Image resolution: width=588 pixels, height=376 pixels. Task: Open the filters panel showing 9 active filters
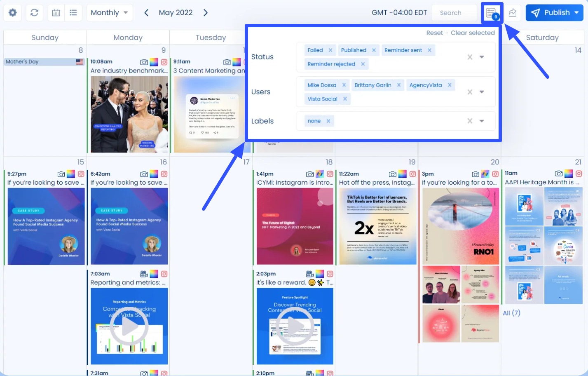(x=492, y=12)
